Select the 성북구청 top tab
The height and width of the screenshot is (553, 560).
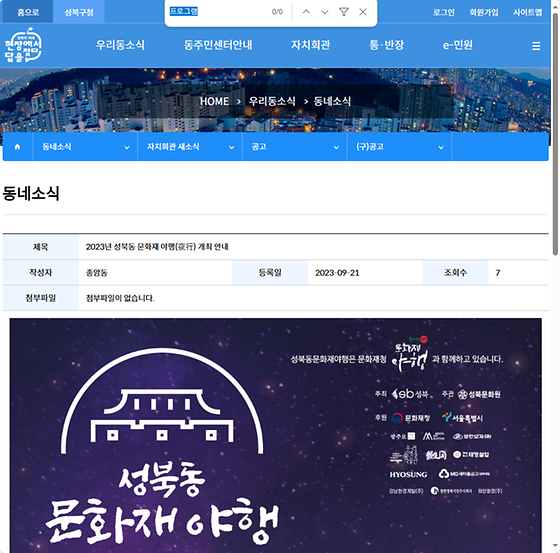click(x=79, y=12)
